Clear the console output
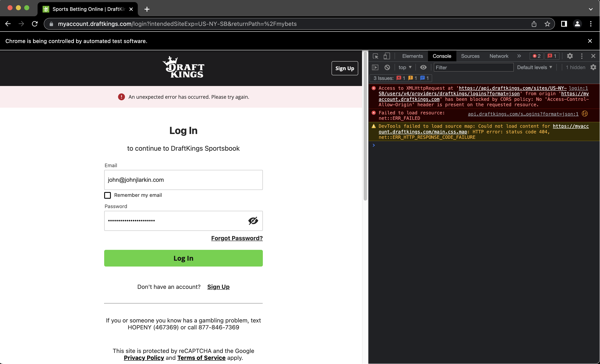Screen dimensions: 600x364 tap(387, 67)
